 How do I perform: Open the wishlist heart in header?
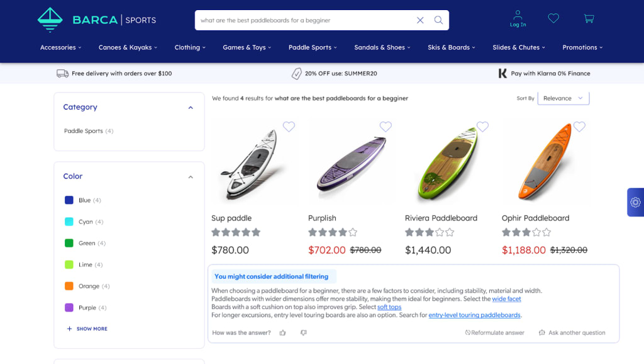click(553, 19)
